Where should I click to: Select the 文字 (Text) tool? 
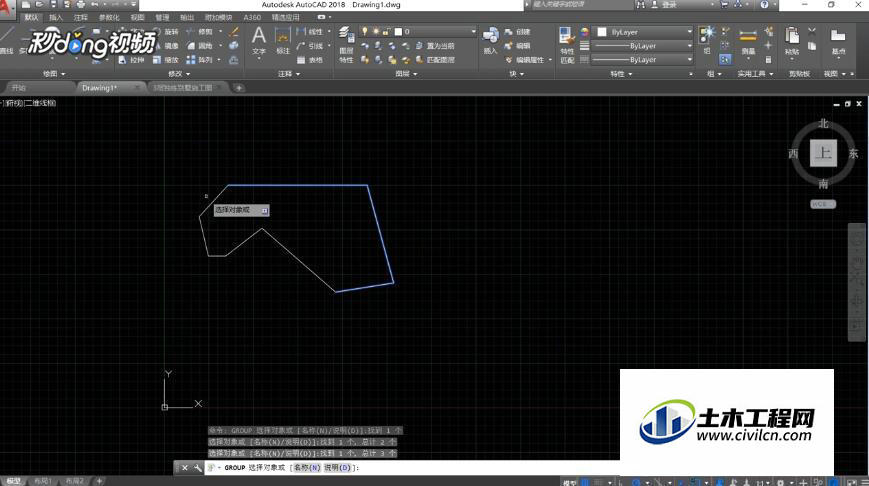coord(259,40)
